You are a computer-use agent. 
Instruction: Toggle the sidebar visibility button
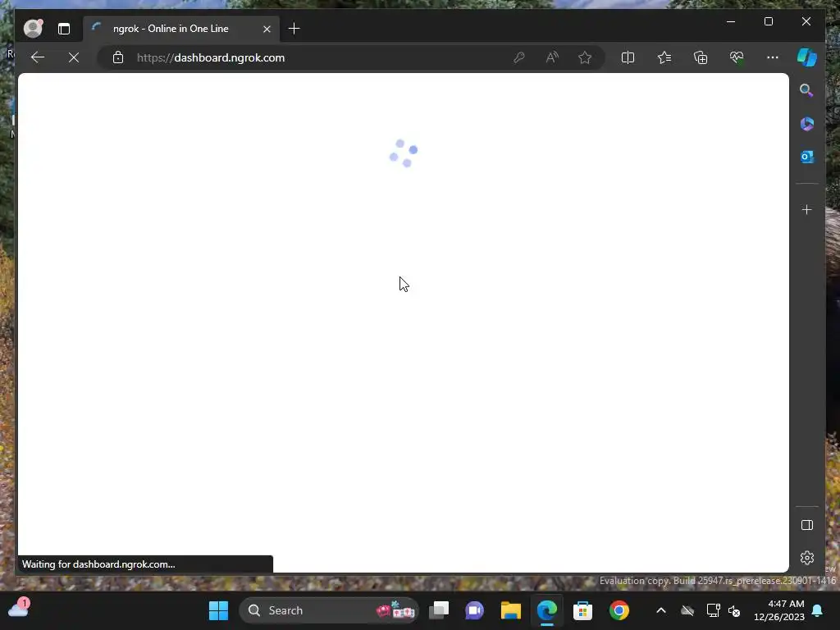coord(807,525)
